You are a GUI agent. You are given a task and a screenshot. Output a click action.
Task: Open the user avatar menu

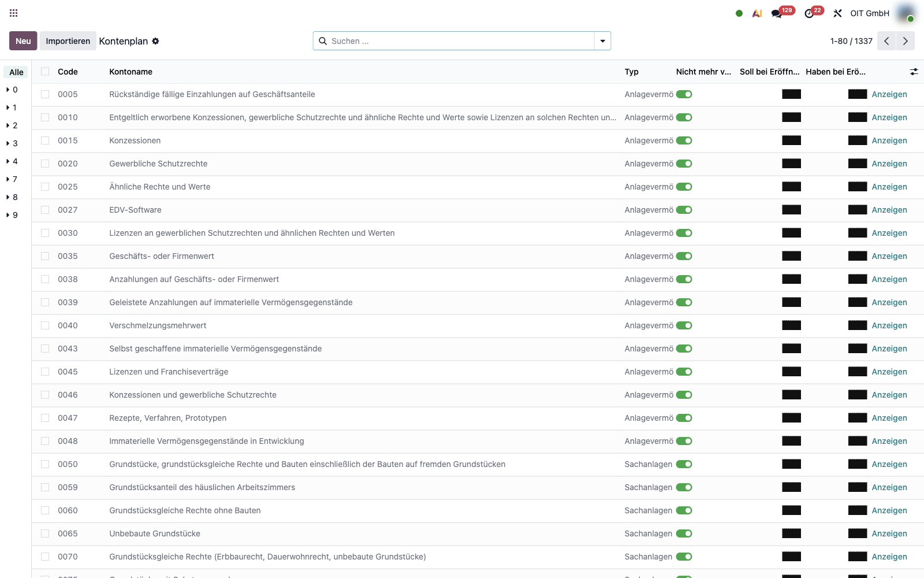click(906, 13)
